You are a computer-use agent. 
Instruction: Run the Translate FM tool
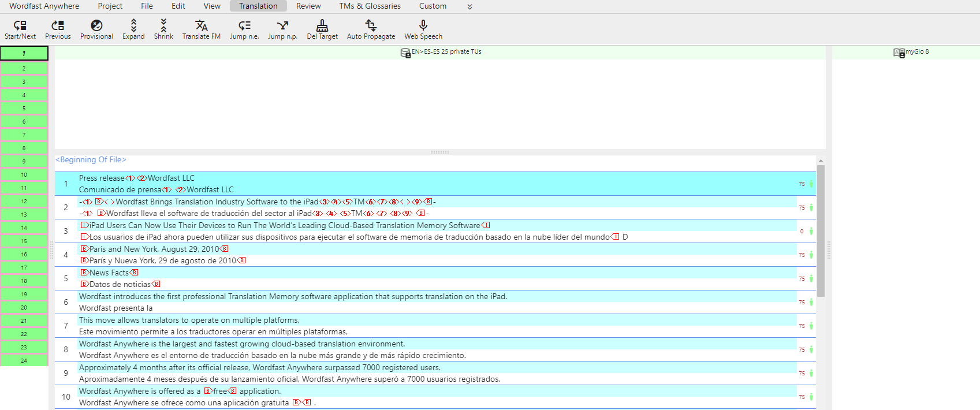tap(202, 25)
